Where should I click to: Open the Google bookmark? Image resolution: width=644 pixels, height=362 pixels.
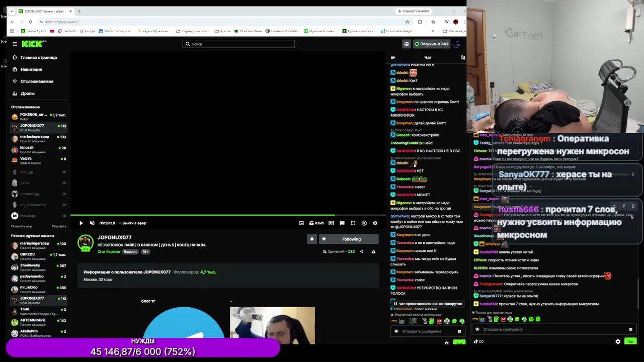click(x=87, y=31)
